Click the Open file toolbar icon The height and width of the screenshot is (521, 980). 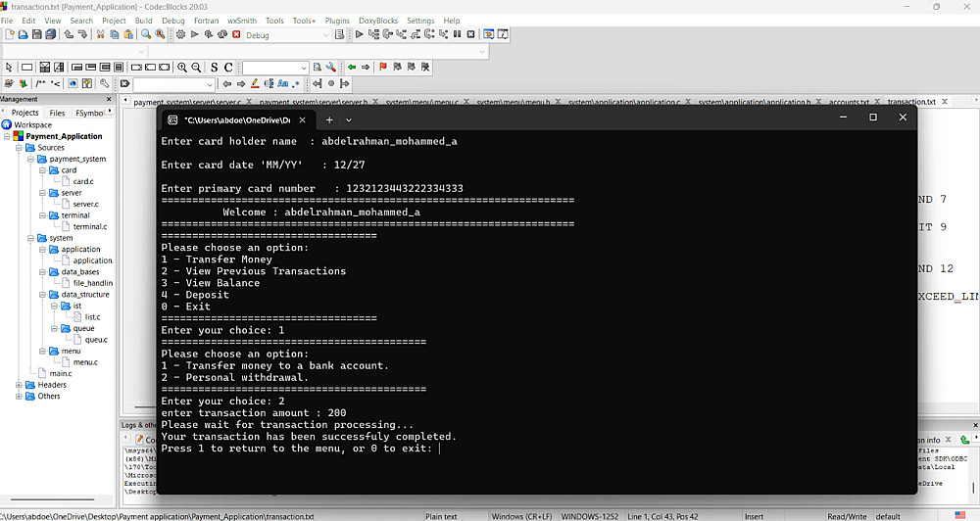(x=24, y=34)
